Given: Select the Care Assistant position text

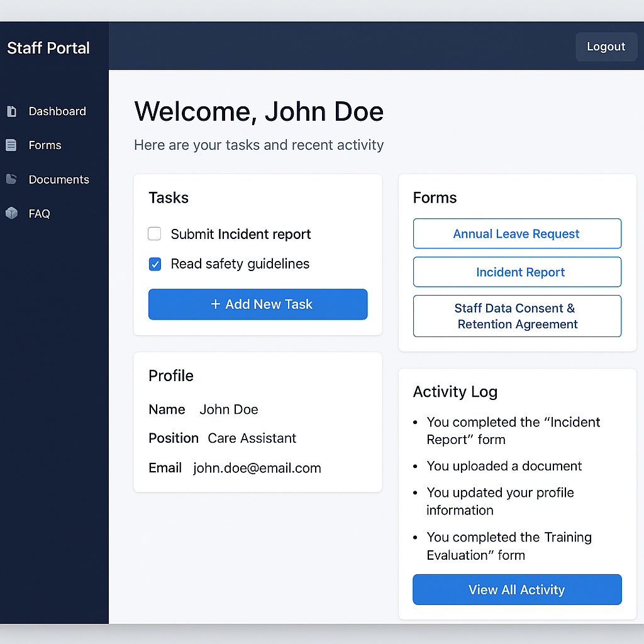Looking at the screenshot, I should tap(252, 438).
